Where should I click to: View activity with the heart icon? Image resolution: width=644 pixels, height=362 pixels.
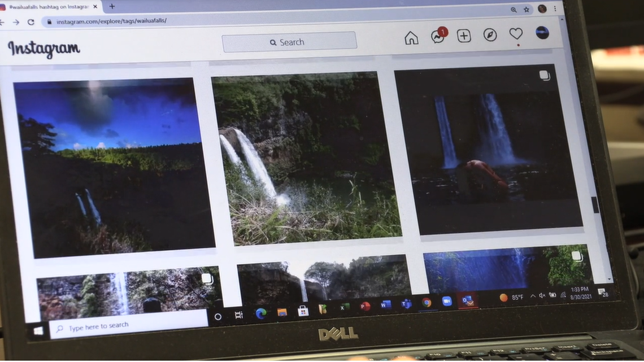coord(515,34)
